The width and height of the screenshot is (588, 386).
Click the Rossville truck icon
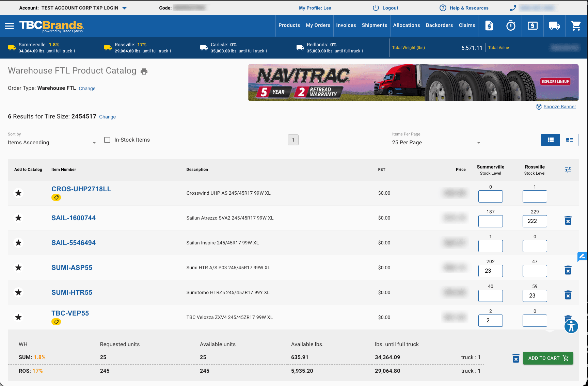[108, 48]
